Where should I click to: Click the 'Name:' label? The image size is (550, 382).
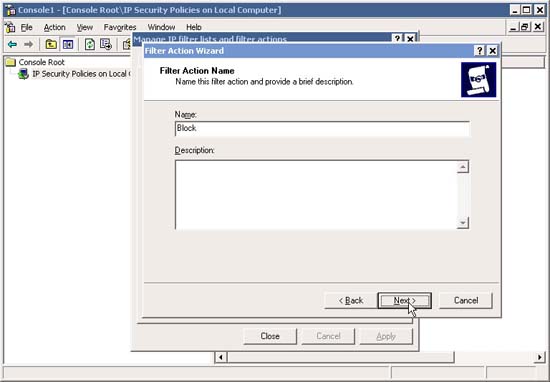[x=186, y=114]
